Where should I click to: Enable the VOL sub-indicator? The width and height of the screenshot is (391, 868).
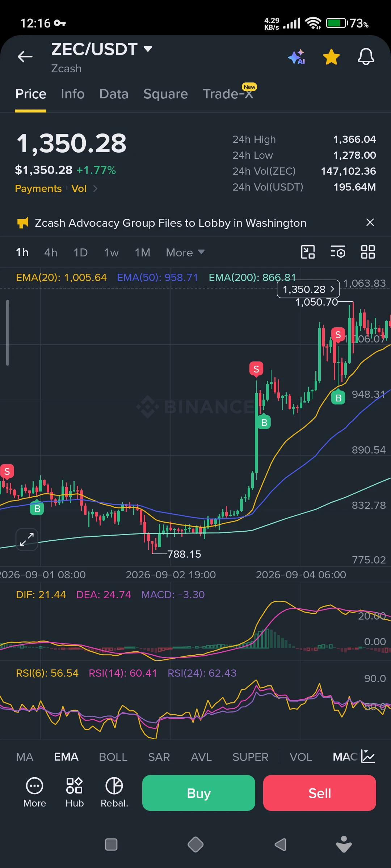tap(301, 757)
